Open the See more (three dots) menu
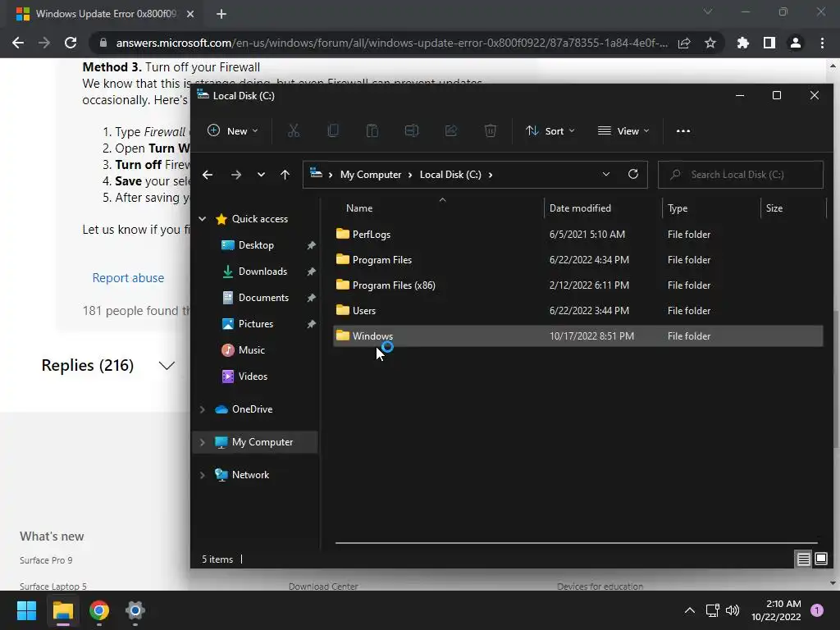Image resolution: width=840 pixels, height=630 pixels. pyautogui.click(x=683, y=130)
